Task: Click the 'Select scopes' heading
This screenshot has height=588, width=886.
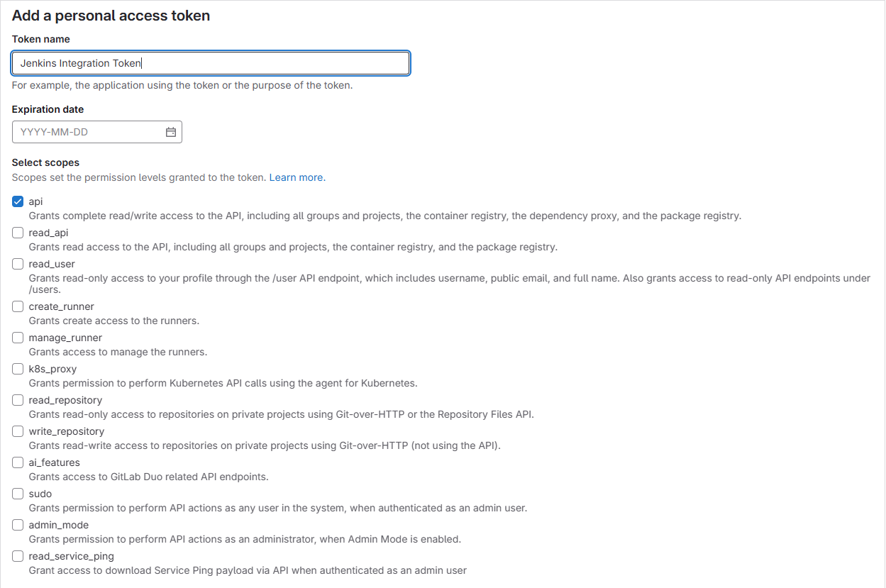Action: [46, 162]
